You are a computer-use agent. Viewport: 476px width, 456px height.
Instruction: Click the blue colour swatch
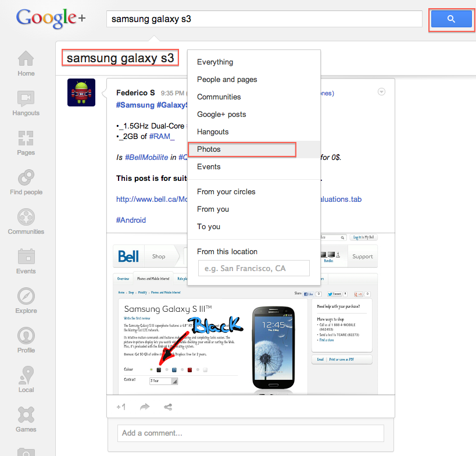pyautogui.click(x=174, y=370)
